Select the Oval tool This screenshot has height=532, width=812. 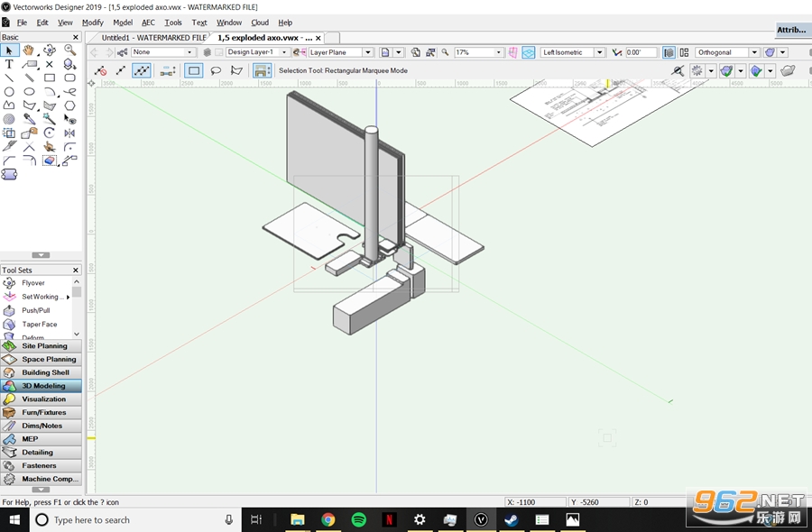coord(29,92)
